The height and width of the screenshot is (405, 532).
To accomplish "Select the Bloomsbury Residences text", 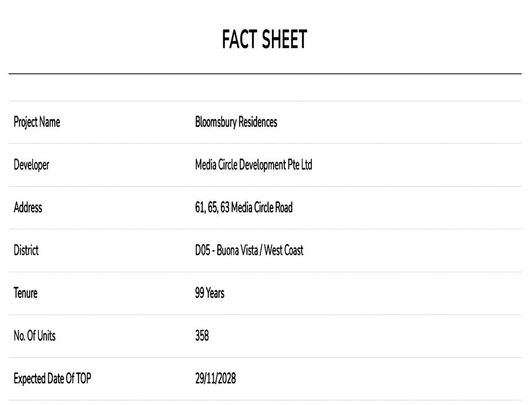I will point(236,122).
